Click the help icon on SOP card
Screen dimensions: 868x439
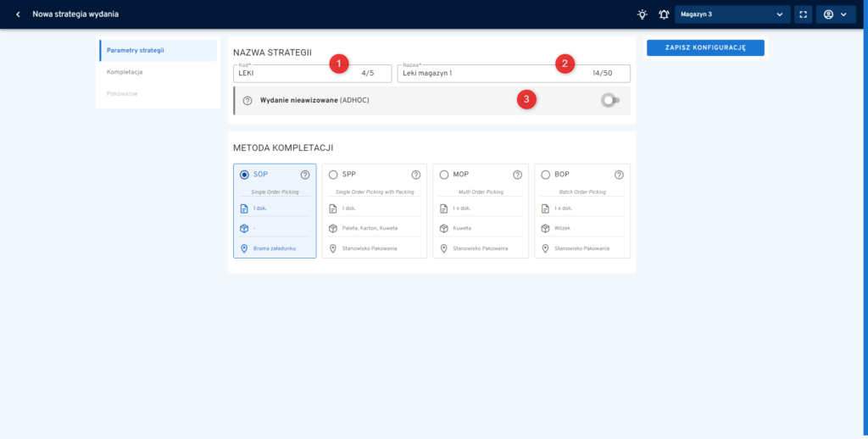[305, 175]
